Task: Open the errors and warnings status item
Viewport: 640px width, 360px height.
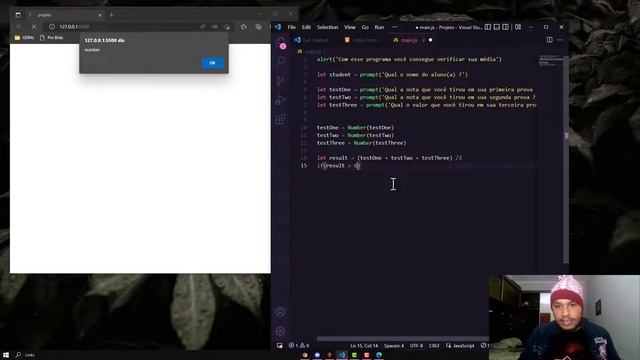Action: click(x=299, y=345)
